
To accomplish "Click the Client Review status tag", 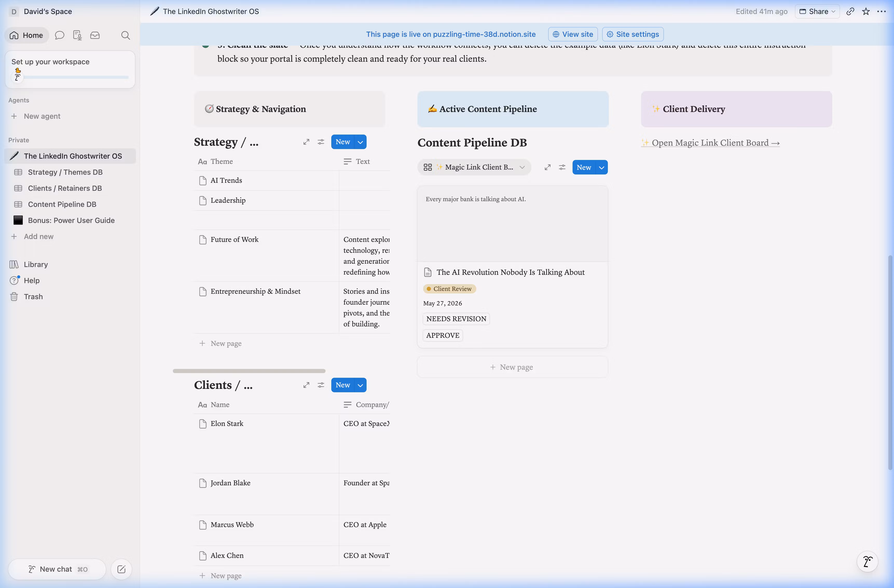I will (450, 289).
